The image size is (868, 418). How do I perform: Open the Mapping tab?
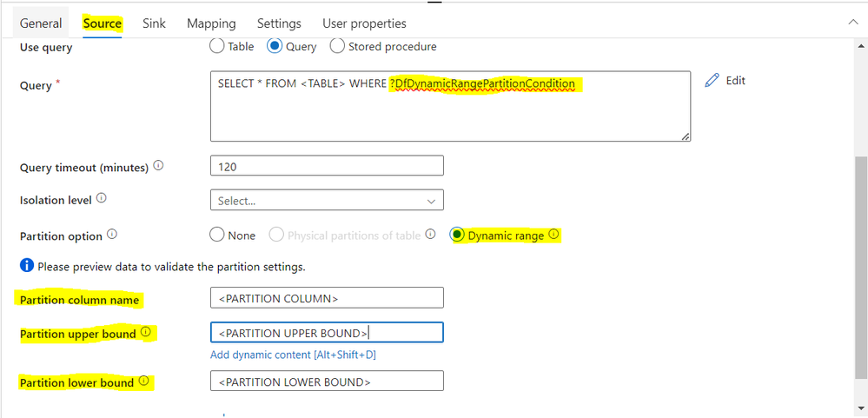[x=211, y=23]
